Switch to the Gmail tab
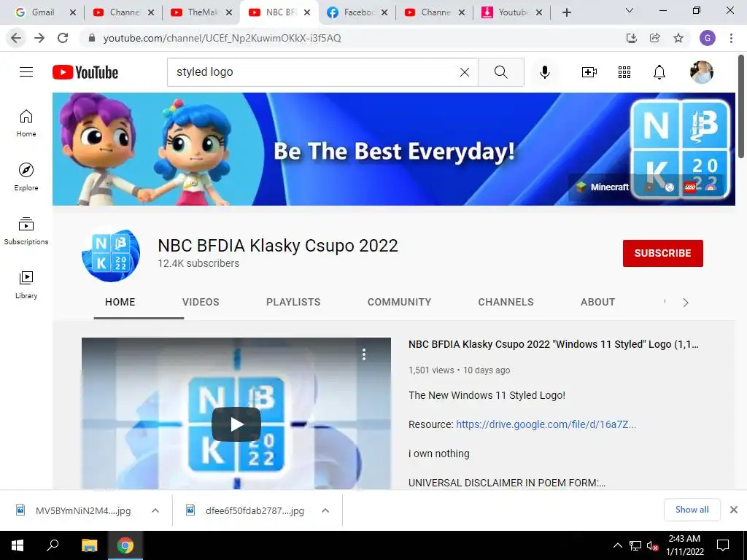Screen dimensions: 747x560 [43, 12]
